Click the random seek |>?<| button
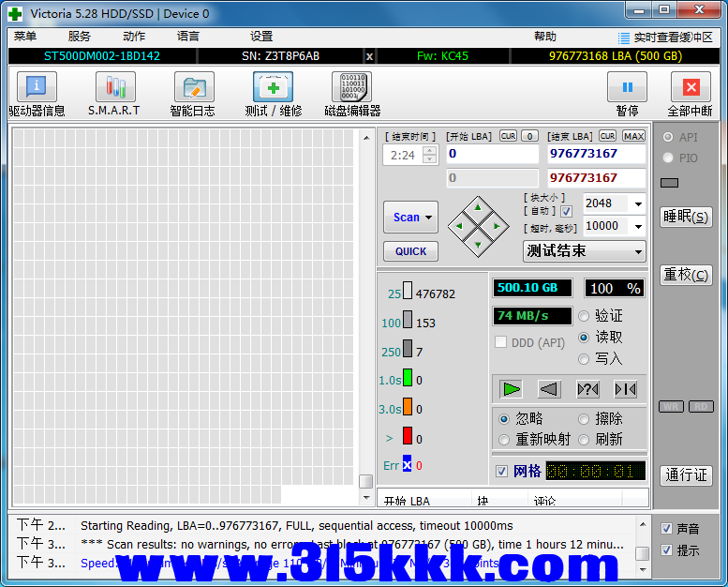The height and width of the screenshot is (587, 728). pos(587,389)
